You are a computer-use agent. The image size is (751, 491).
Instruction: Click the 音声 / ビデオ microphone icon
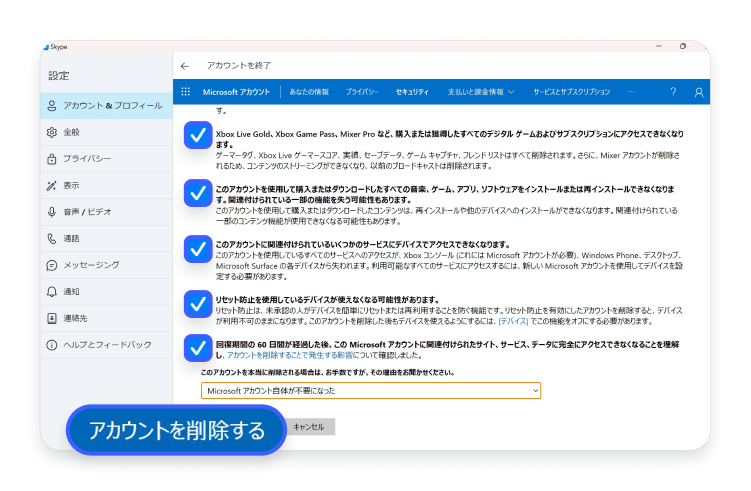pyautogui.click(x=52, y=212)
